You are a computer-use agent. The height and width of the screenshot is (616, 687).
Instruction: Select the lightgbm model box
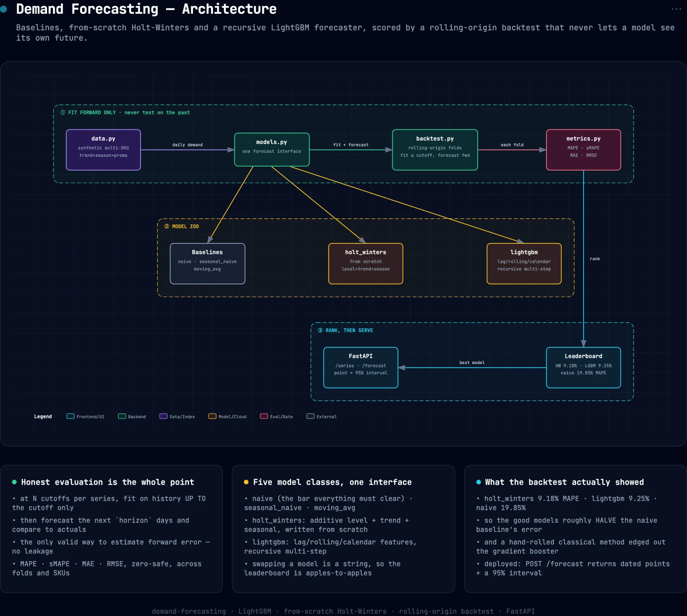pyautogui.click(x=524, y=264)
